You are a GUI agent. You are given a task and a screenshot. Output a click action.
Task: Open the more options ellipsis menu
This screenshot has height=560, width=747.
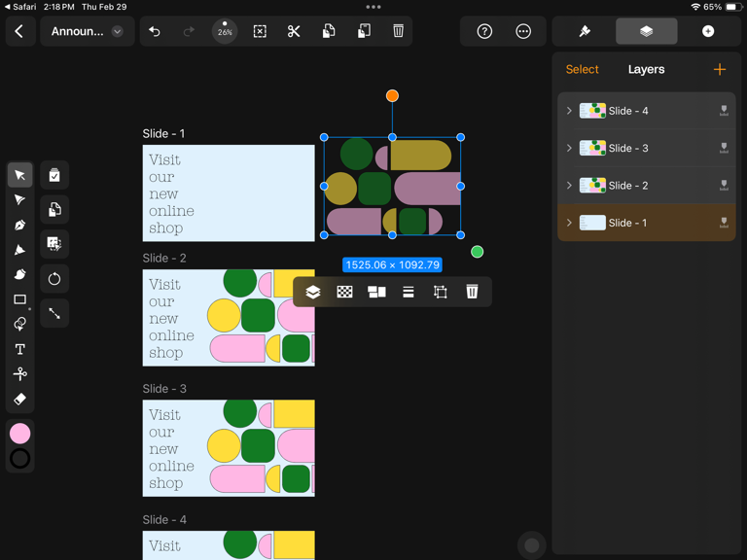[x=523, y=31]
